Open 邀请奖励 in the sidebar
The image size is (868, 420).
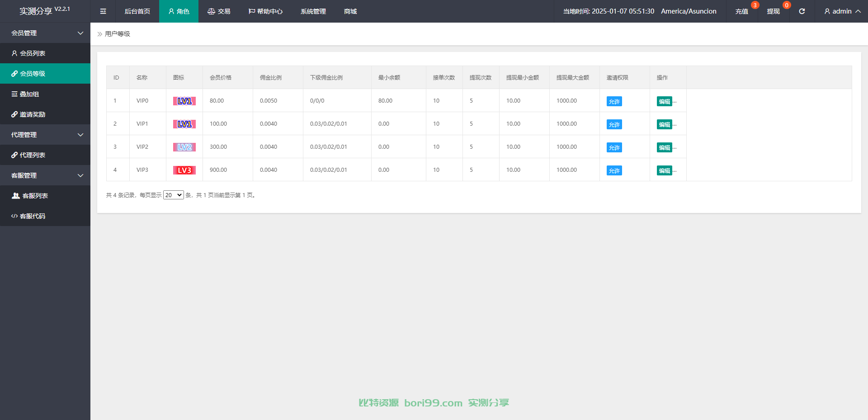tap(45, 114)
